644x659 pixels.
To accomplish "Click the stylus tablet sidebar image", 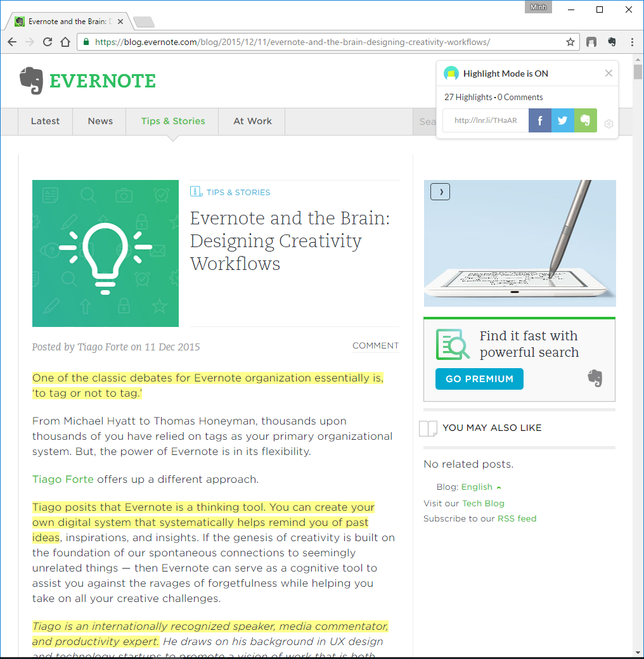I will (x=520, y=243).
